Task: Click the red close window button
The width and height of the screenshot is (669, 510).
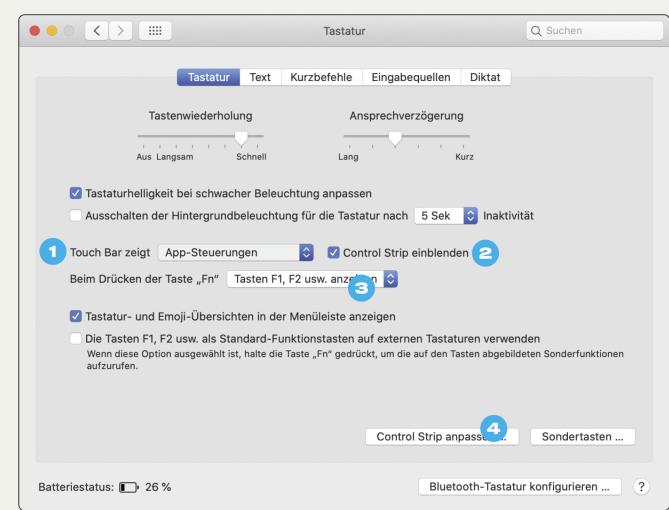Action: [35, 31]
